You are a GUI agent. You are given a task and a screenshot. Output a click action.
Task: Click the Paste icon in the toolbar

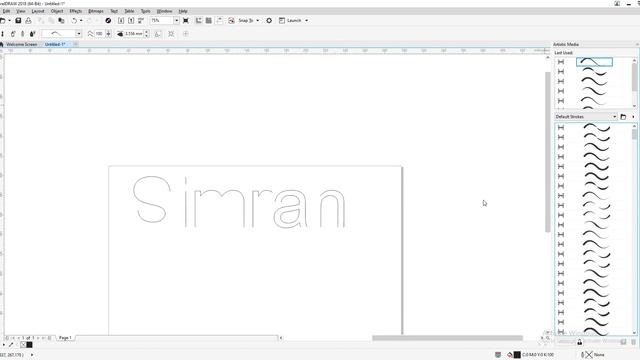coord(61,20)
